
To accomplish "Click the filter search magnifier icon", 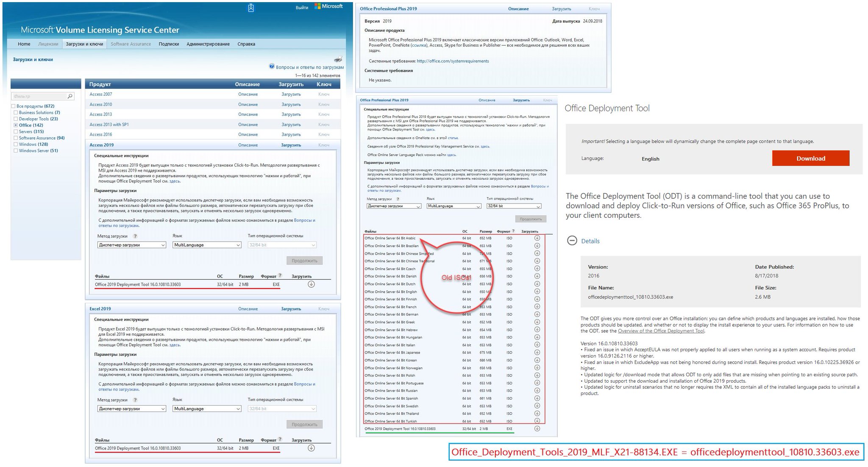I will (x=70, y=96).
